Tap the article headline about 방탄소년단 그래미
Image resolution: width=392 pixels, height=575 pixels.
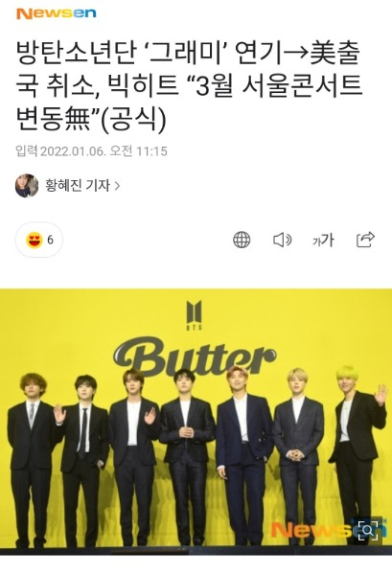189,86
